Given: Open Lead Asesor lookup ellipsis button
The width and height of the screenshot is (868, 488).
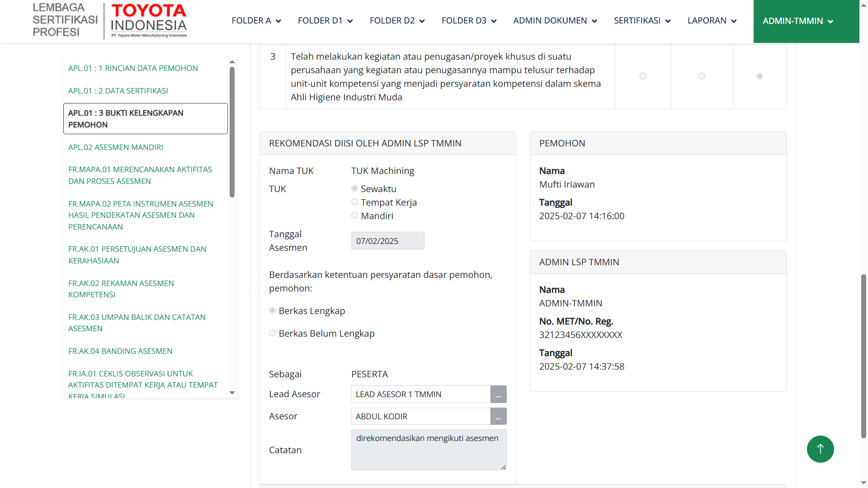Looking at the screenshot, I should pyautogui.click(x=498, y=394).
